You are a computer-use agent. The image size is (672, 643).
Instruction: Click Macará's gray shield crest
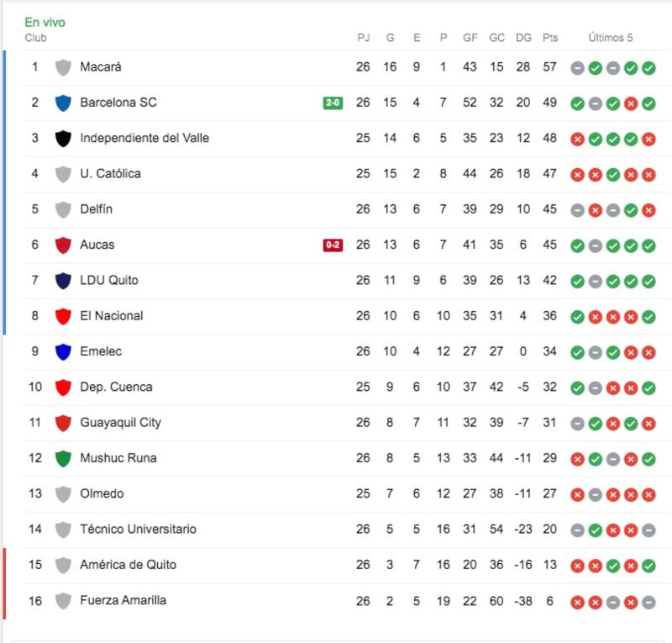tap(63, 67)
